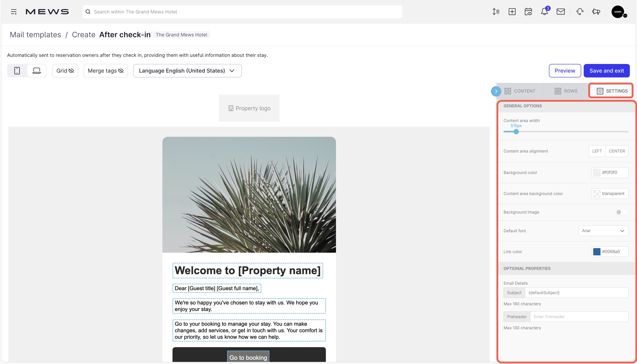Click the support headset icon
Viewport: 637px width, 364px height.
580,12
